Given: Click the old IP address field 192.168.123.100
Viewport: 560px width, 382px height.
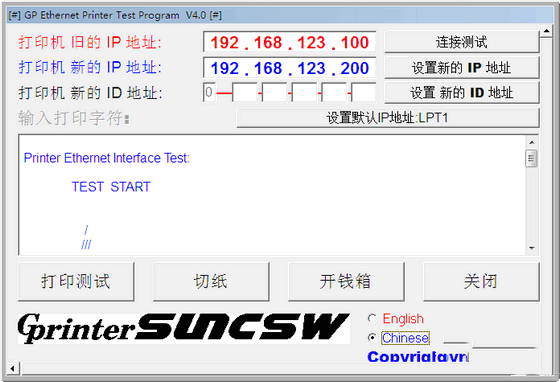Looking at the screenshot, I should (289, 42).
